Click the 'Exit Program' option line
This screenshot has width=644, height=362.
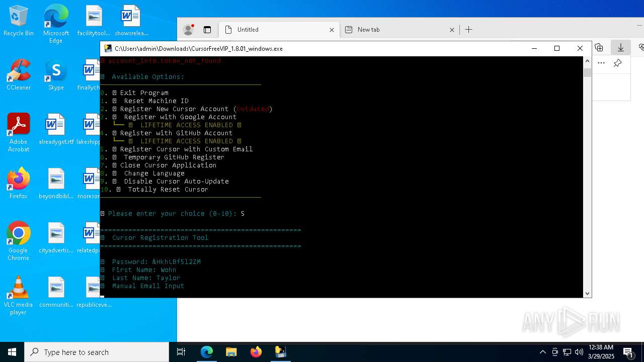pos(134,93)
